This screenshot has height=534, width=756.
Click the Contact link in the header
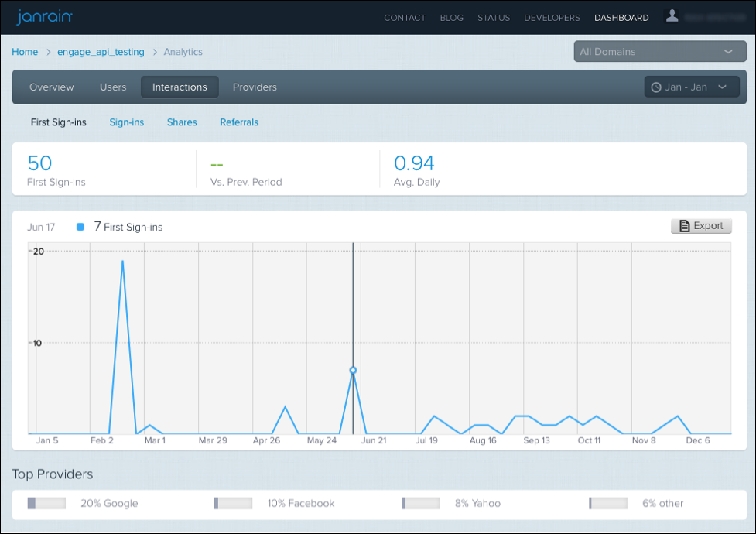tap(405, 18)
